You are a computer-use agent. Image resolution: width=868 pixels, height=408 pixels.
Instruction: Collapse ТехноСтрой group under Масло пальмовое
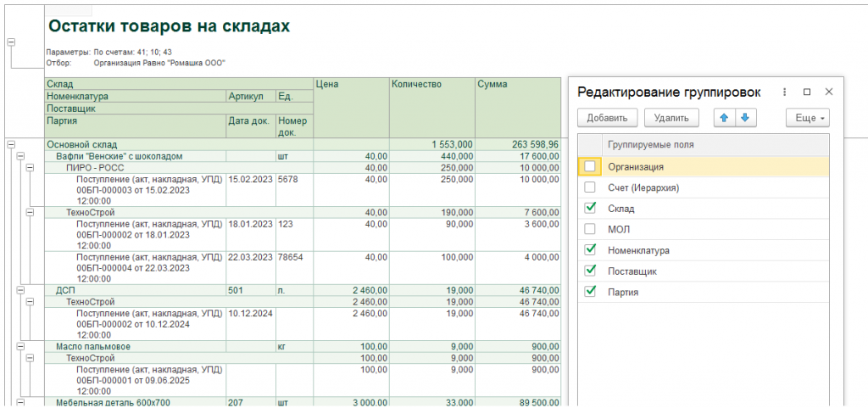pyautogui.click(x=31, y=358)
